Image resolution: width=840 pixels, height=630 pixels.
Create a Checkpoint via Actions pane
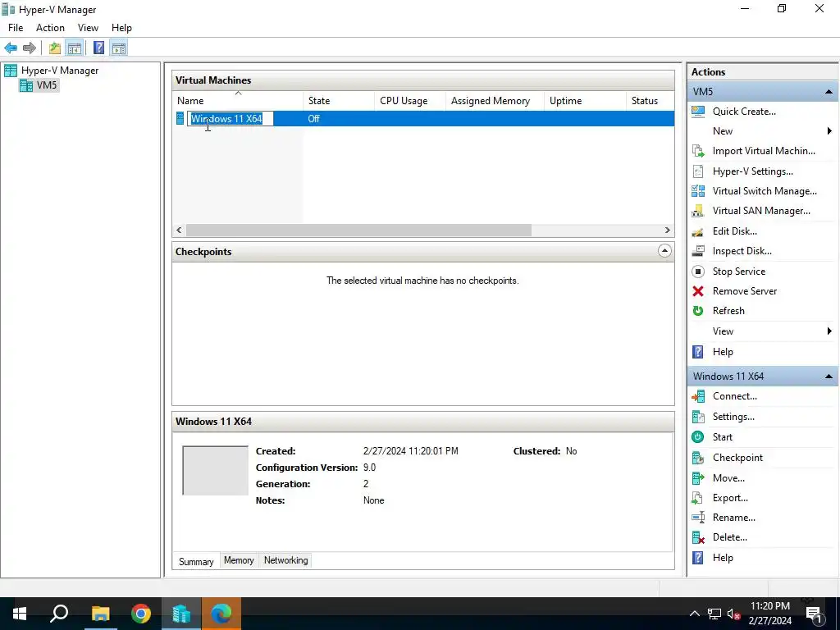737,458
